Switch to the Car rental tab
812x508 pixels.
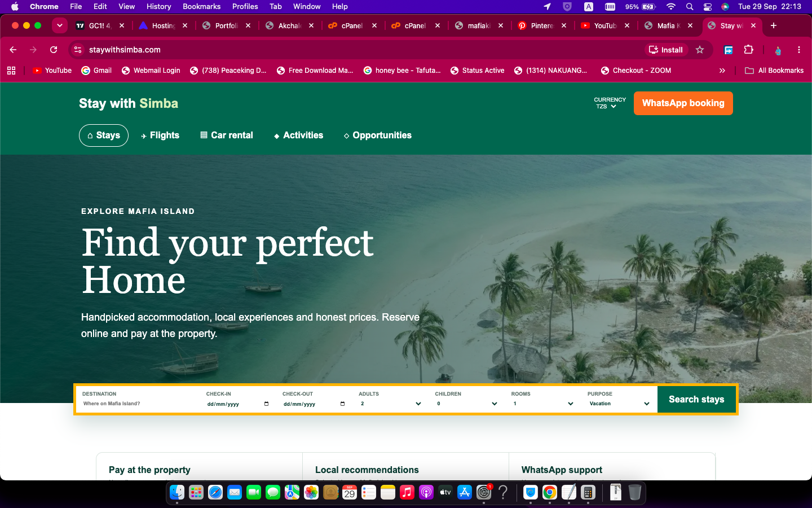(x=227, y=135)
